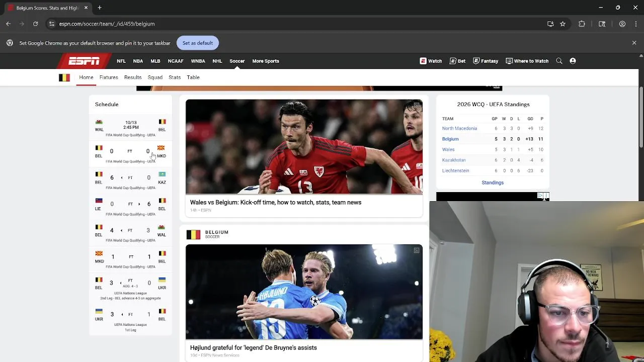Expand the More Sports dropdown
Screen dimensions: 644x362
(266, 61)
